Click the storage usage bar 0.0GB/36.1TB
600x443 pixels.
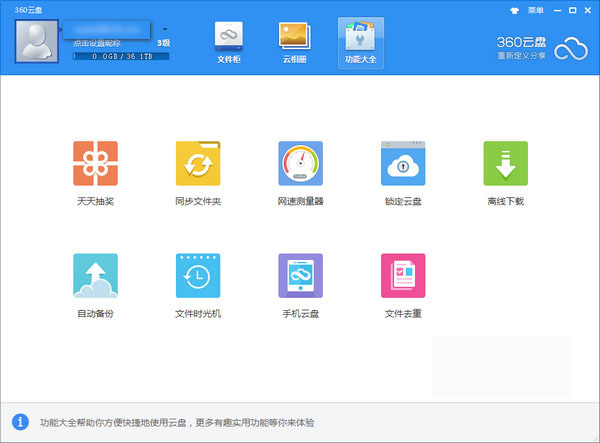pyautogui.click(x=121, y=56)
